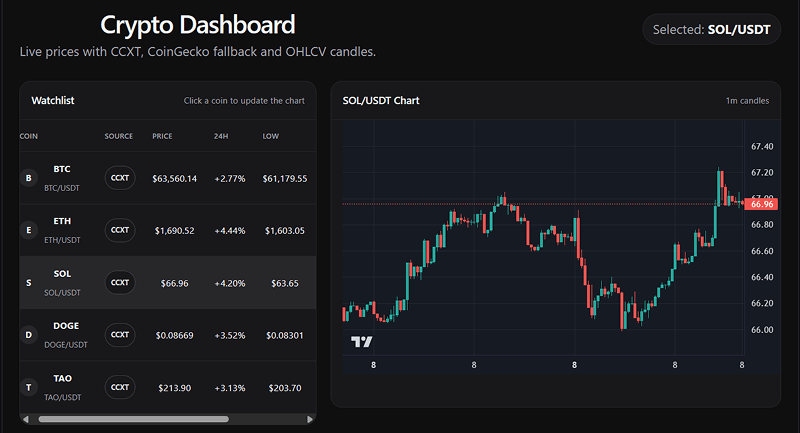
Task: Click the ETH price $1,690.52
Action: point(174,231)
